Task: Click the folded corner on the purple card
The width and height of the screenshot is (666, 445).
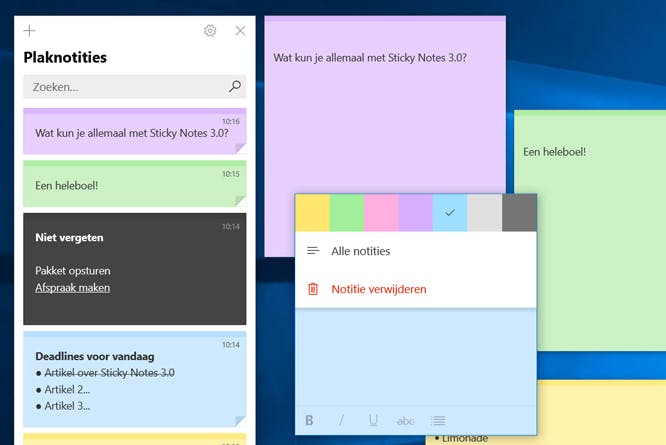Action: point(240,148)
